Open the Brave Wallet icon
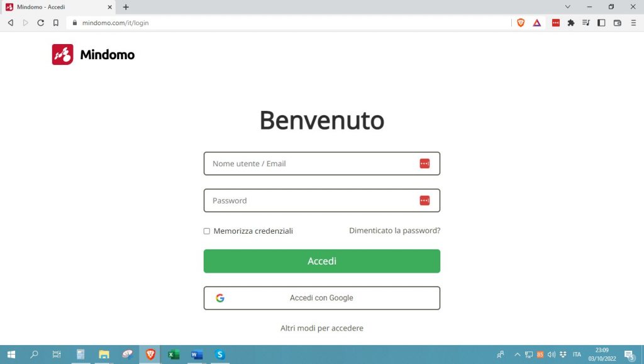Screen dimensions: 644x364 pyautogui.click(x=617, y=22)
